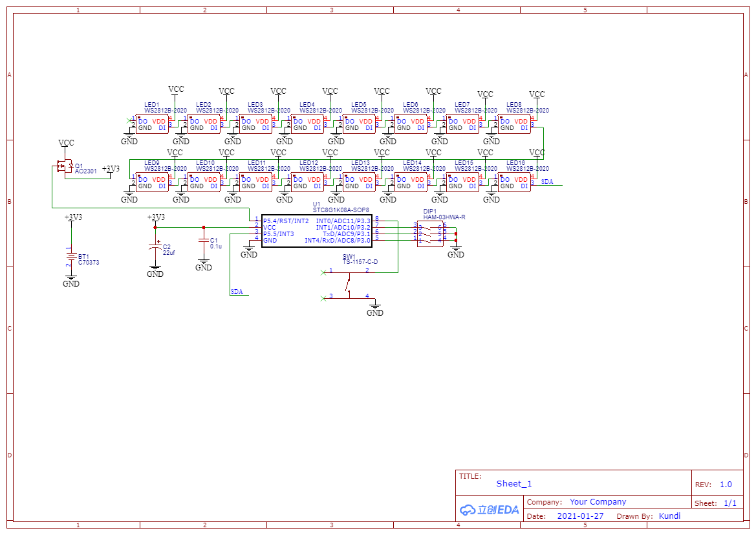Click the GND symbol below SW1
756x535 pixels.
[x=375, y=311]
